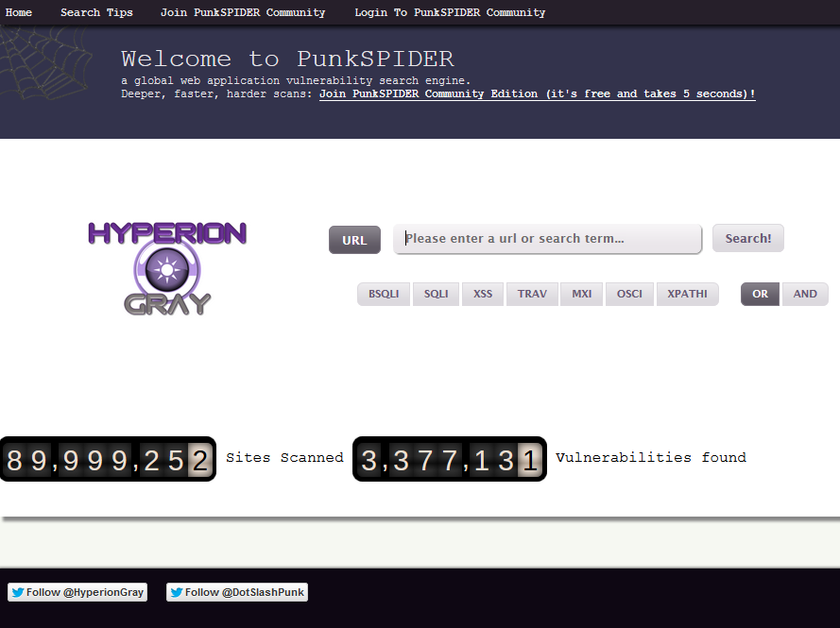Toggle the SQLI vulnerability filter
The height and width of the screenshot is (628, 840).
(x=437, y=294)
